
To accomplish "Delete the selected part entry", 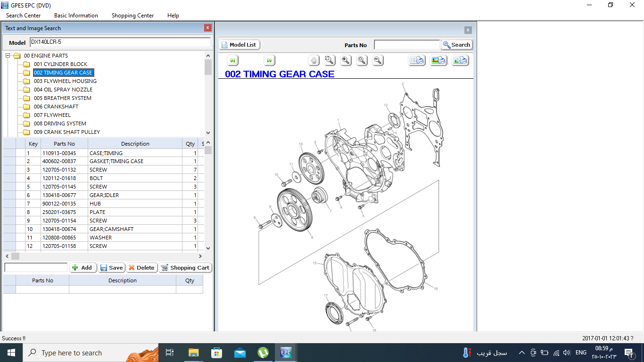I will (x=141, y=268).
